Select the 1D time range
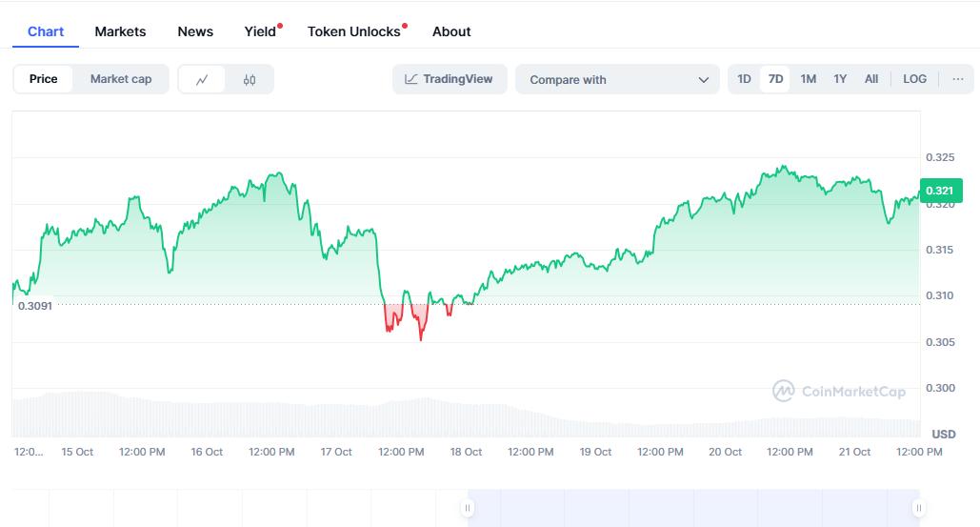 pos(744,79)
